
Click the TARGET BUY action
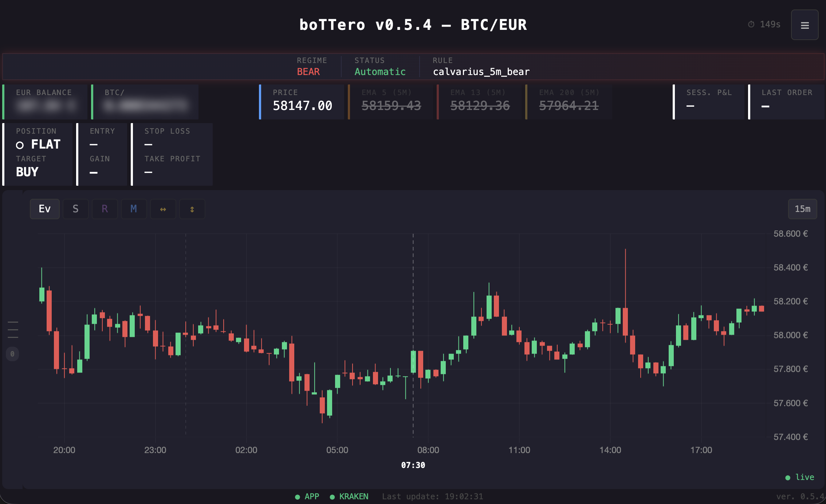(27, 171)
